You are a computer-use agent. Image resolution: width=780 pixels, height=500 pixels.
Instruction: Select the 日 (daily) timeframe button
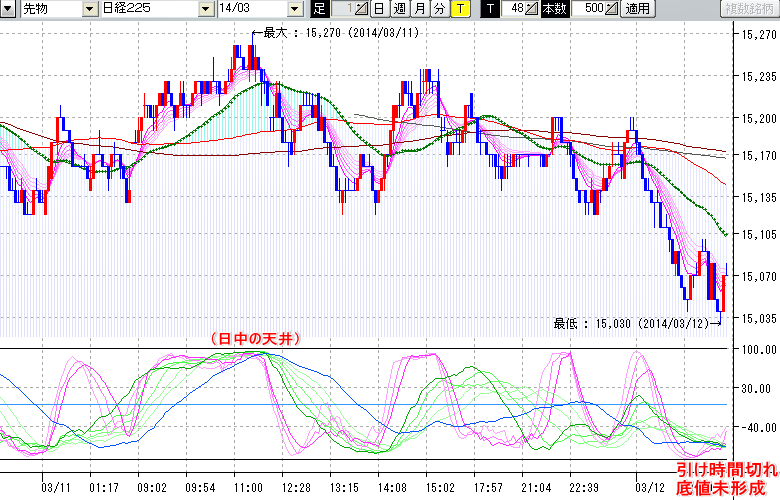(x=378, y=9)
